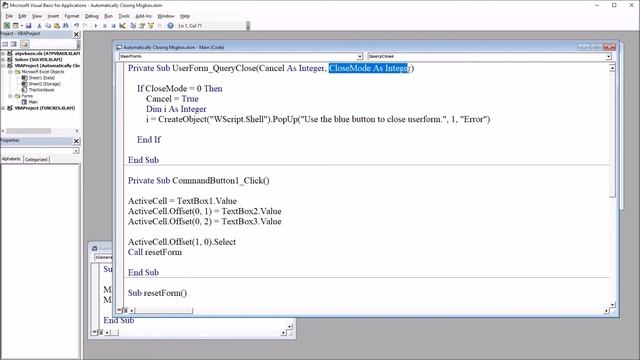Open the UserForm object dropdown in code window
This screenshot has height=360, width=640.
(x=360, y=56)
